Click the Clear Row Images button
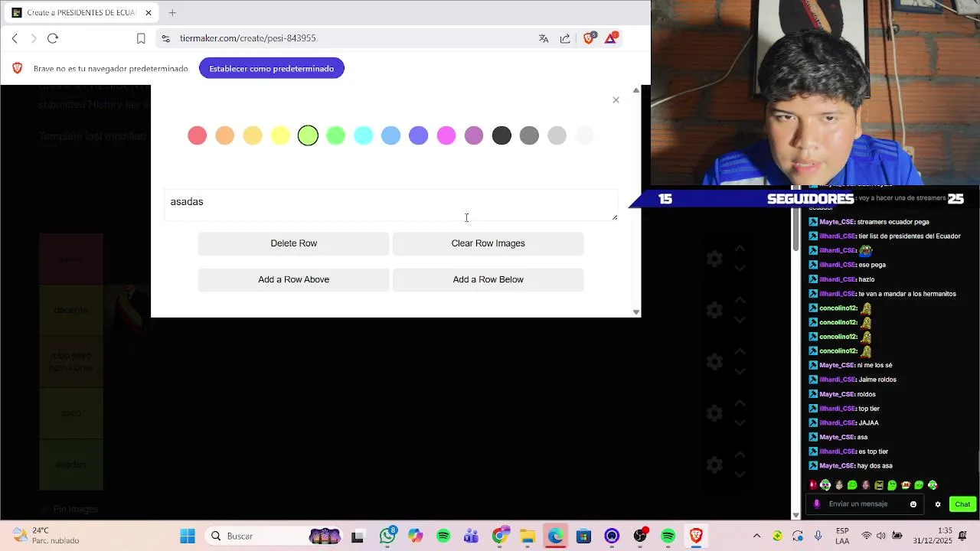Viewport: 980px width, 551px height. coord(488,243)
